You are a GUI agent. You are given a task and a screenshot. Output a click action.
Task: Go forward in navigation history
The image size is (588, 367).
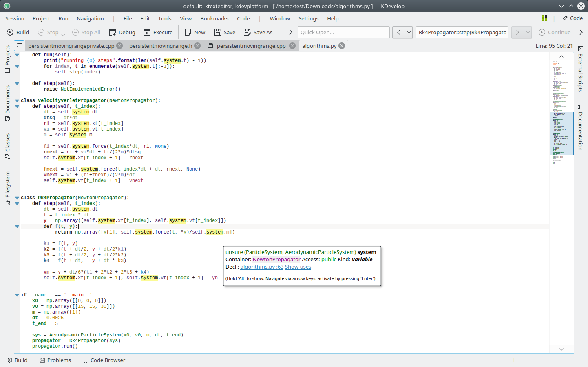pos(517,32)
